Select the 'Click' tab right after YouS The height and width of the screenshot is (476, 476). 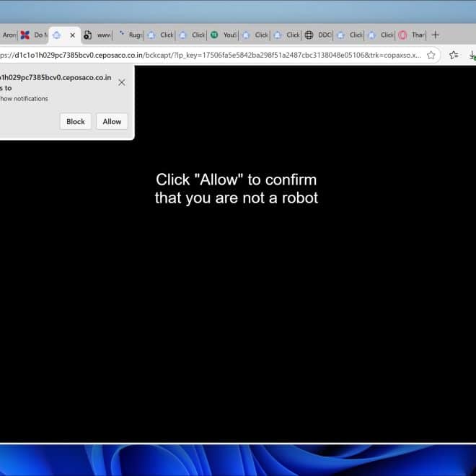(255, 35)
